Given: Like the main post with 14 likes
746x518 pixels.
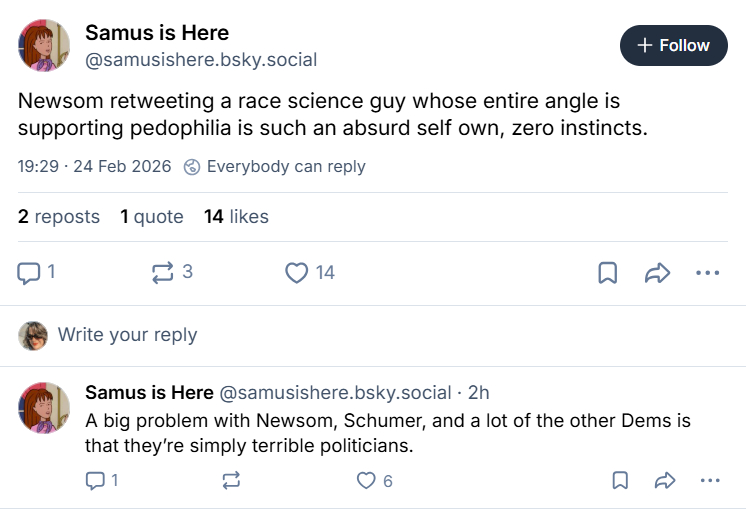Looking at the screenshot, I should tap(297, 272).
